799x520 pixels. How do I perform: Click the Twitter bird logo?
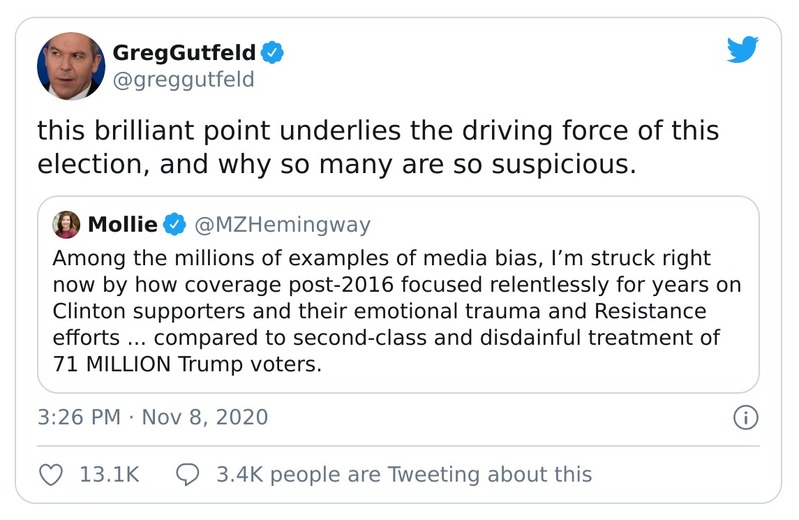tap(742, 49)
